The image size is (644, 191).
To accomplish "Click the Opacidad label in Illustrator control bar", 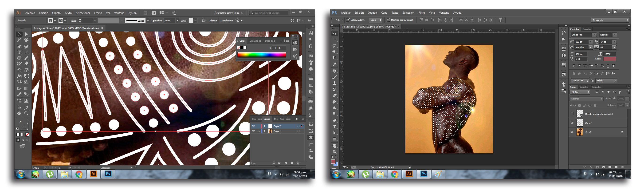I will tap(157, 20).
